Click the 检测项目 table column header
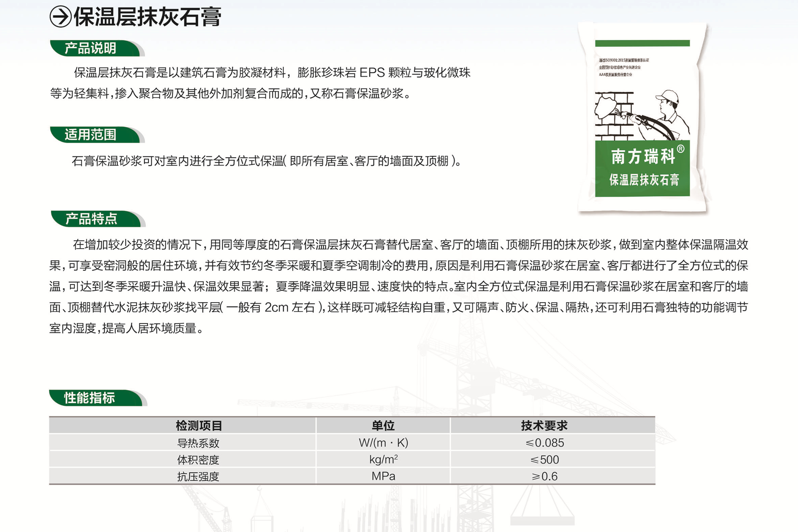Screen dimensions: 798x532 199,426
